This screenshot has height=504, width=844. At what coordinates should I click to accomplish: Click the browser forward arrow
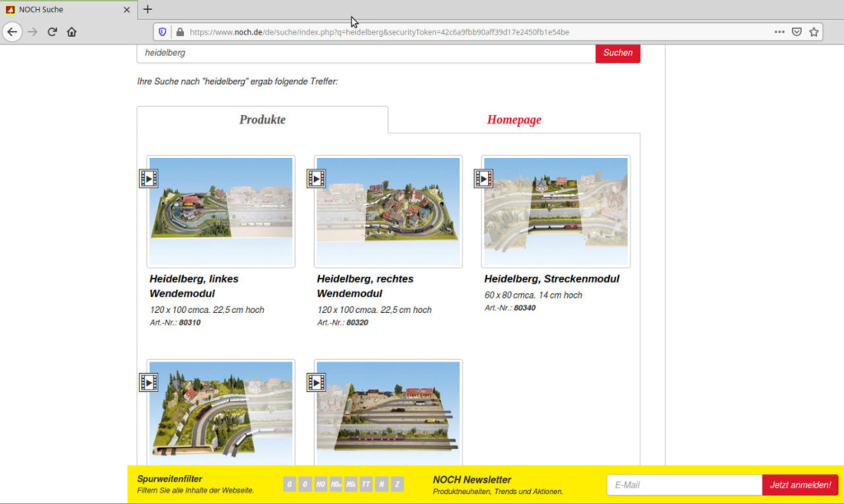(32, 32)
